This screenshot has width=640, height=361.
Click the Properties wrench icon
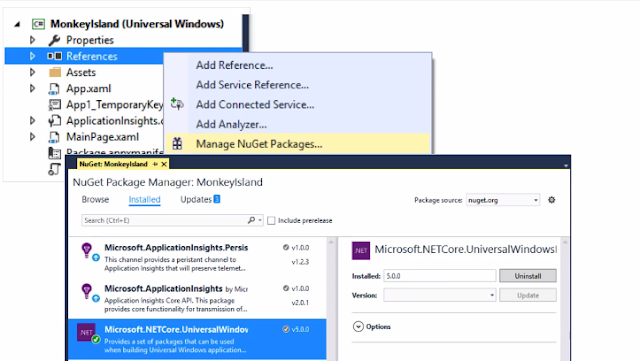pos(54,40)
